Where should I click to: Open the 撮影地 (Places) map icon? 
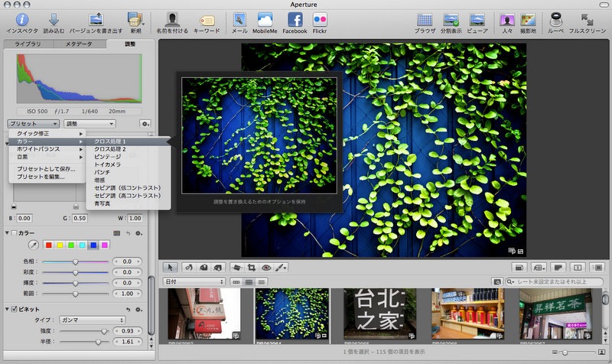[528, 20]
